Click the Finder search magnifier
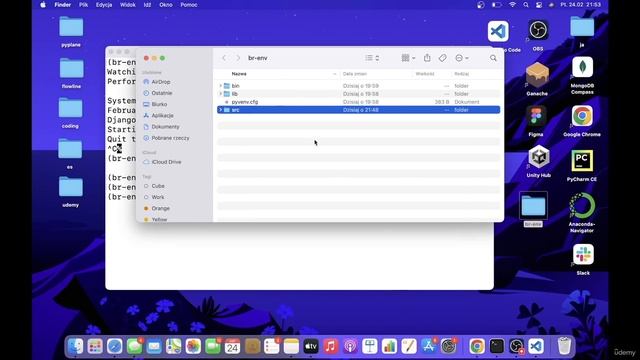The width and height of the screenshot is (640, 360). point(493,58)
